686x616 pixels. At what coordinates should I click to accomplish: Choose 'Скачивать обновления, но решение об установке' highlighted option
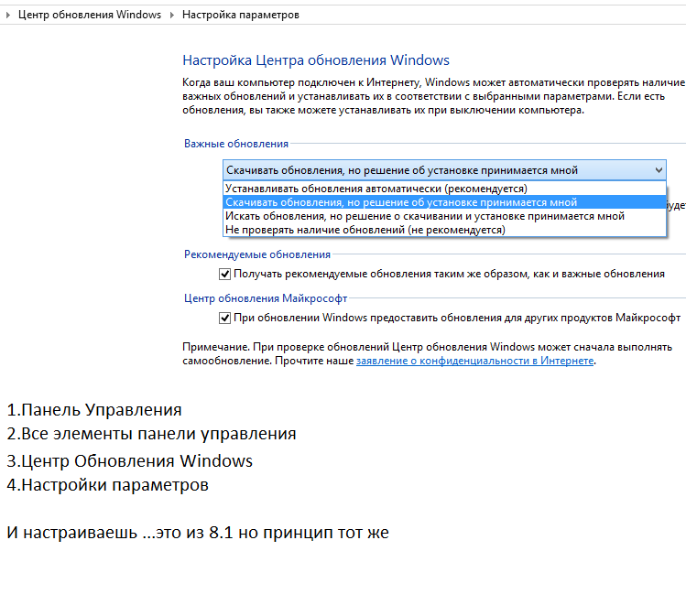444,202
